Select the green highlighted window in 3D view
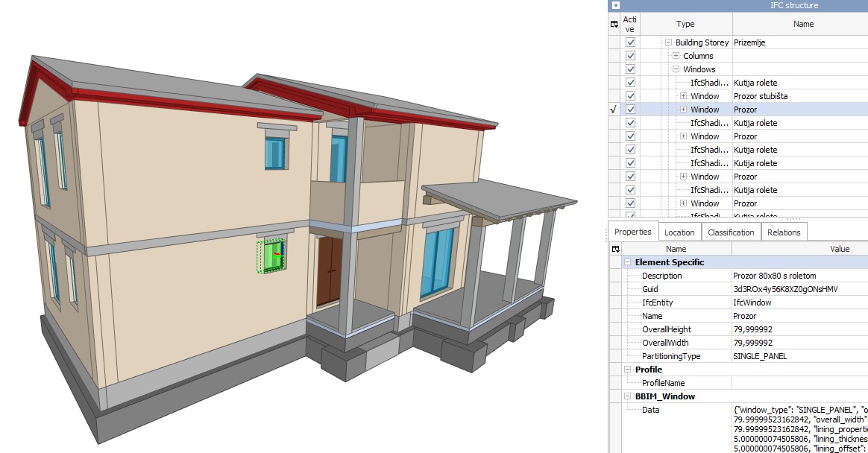868x453 pixels. click(272, 256)
